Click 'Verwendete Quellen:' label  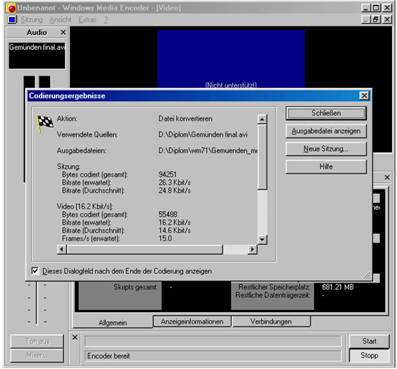point(87,134)
